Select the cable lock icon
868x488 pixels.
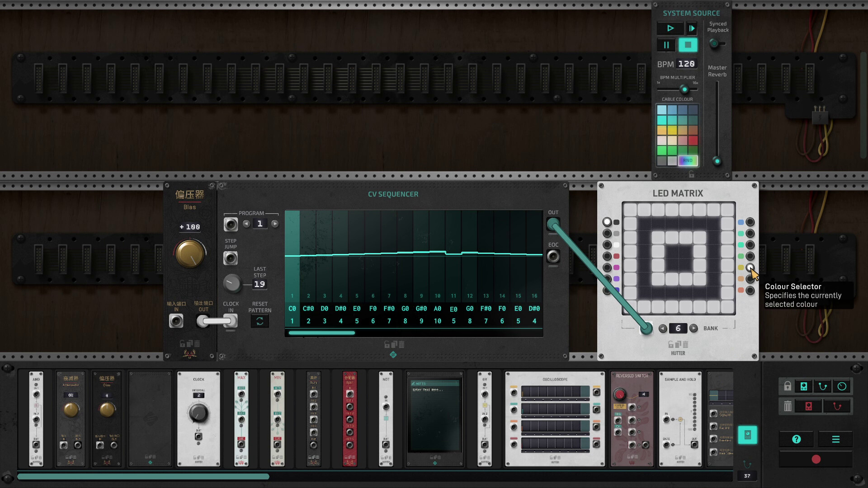[x=823, y=386]
